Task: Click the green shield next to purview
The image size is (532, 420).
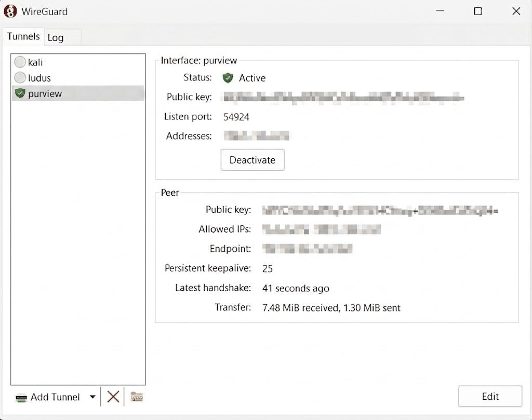Action: click(20, 93)
